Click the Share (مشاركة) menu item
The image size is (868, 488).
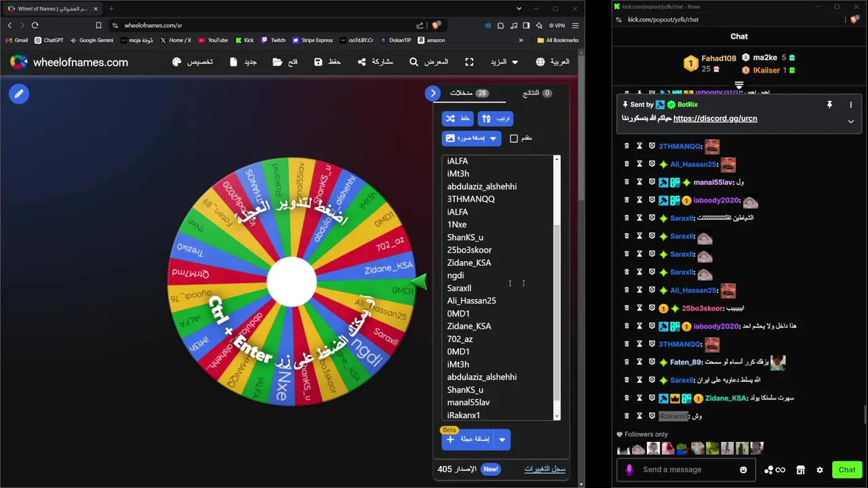[375, 62]
